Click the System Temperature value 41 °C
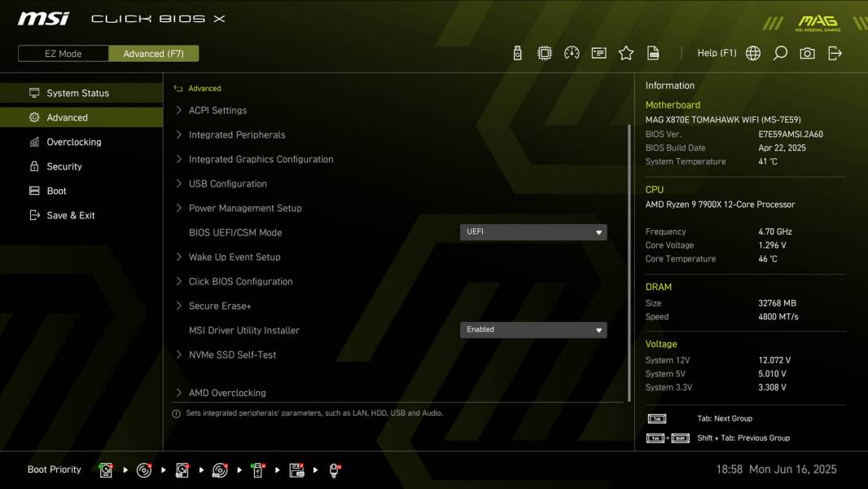Image resolution: width=868 pixels, height=489 pixels. tap(768, 161)
